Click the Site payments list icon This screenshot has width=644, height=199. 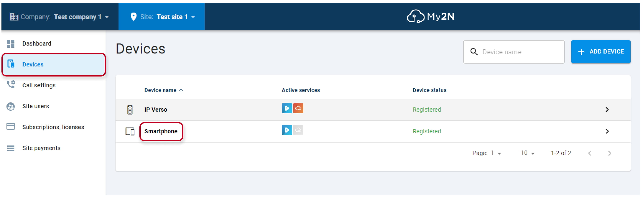coord(11,148)
